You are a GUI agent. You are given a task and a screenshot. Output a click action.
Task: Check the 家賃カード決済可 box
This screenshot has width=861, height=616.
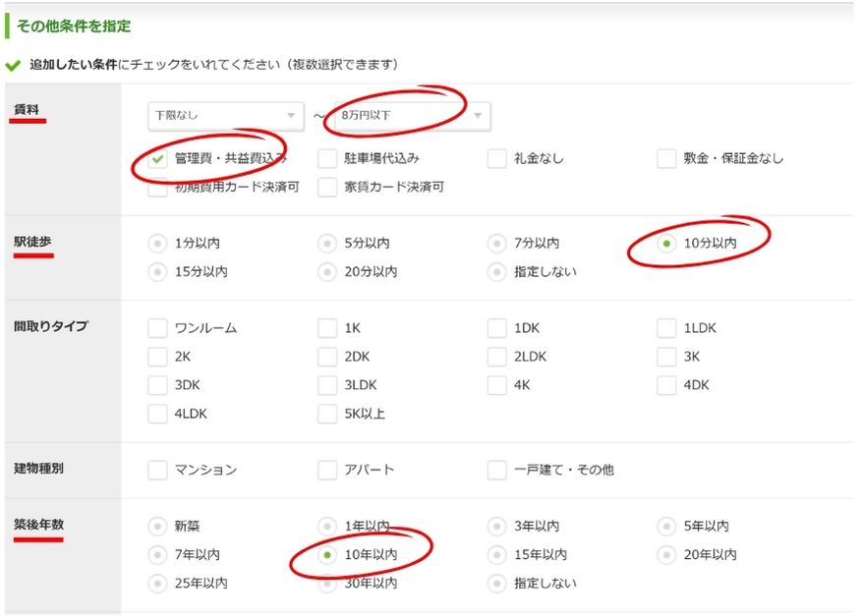[x=328, y=187]
